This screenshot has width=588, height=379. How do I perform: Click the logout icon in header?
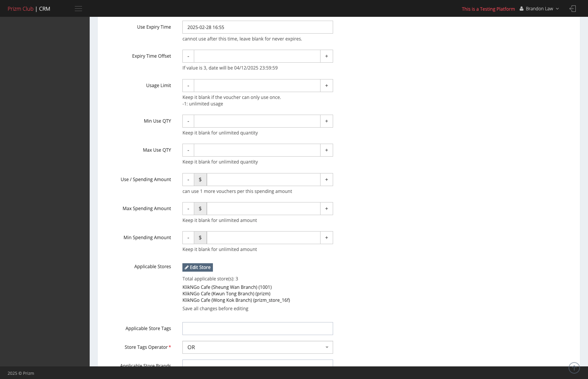click(572, 8)
